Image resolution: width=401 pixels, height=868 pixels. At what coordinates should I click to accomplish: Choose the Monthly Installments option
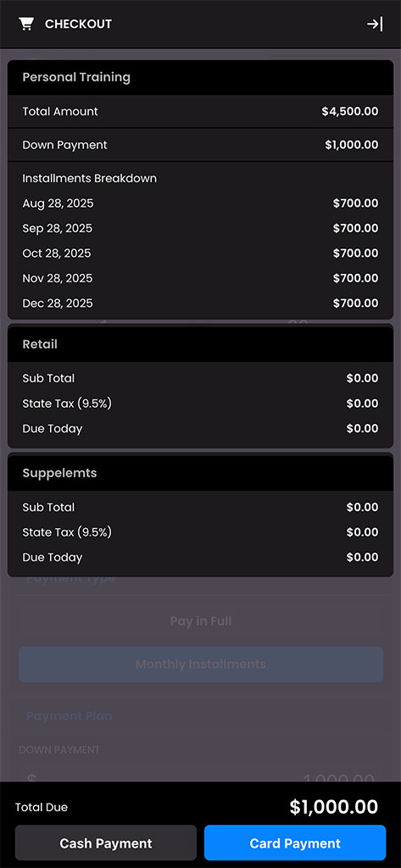200,664
